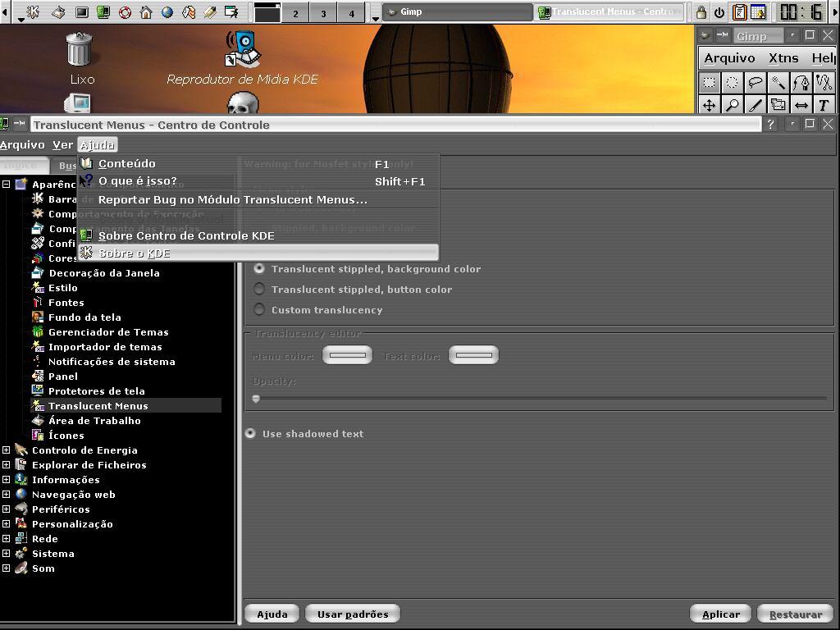Select Gimp magnify zoom tool
This screenshot has width=840, height=630.
733,104
